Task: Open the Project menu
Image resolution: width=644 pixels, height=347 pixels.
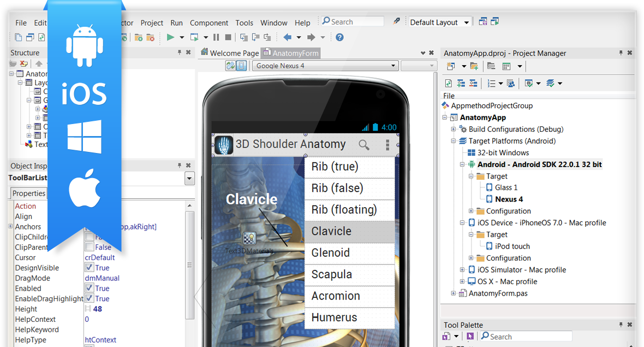Action: click(152, 22)
